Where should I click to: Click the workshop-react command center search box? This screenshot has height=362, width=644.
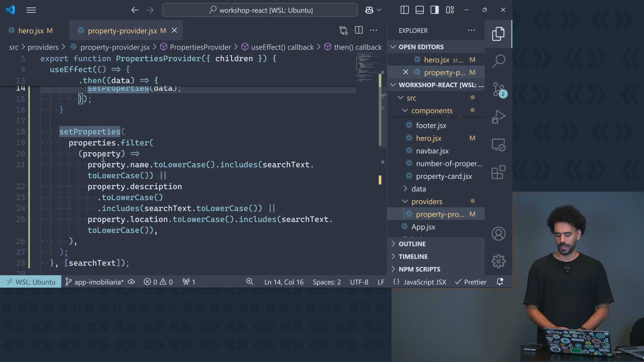[260, 10]
